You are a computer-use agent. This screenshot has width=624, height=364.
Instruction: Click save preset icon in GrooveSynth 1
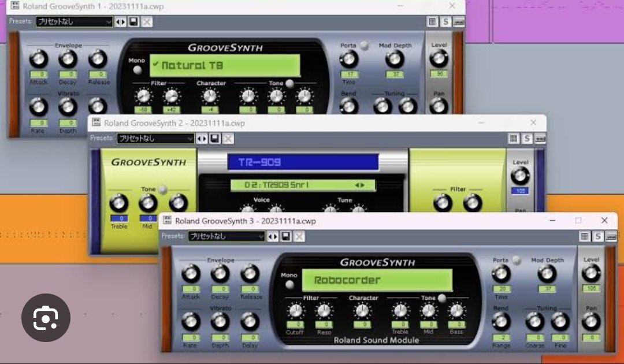pyautogui.click(x=133, y=21)
